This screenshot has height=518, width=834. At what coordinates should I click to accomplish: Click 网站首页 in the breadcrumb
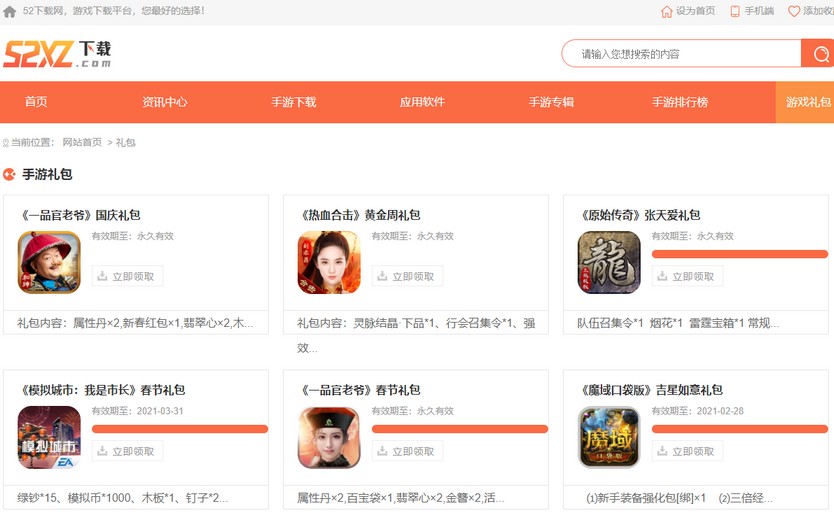(82, 143)
